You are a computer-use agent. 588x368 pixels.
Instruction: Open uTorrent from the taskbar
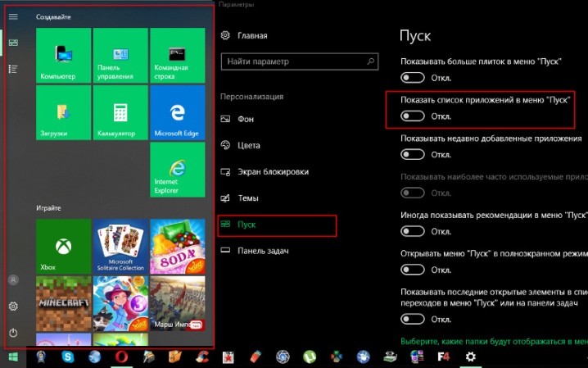(x=310, y=357)
